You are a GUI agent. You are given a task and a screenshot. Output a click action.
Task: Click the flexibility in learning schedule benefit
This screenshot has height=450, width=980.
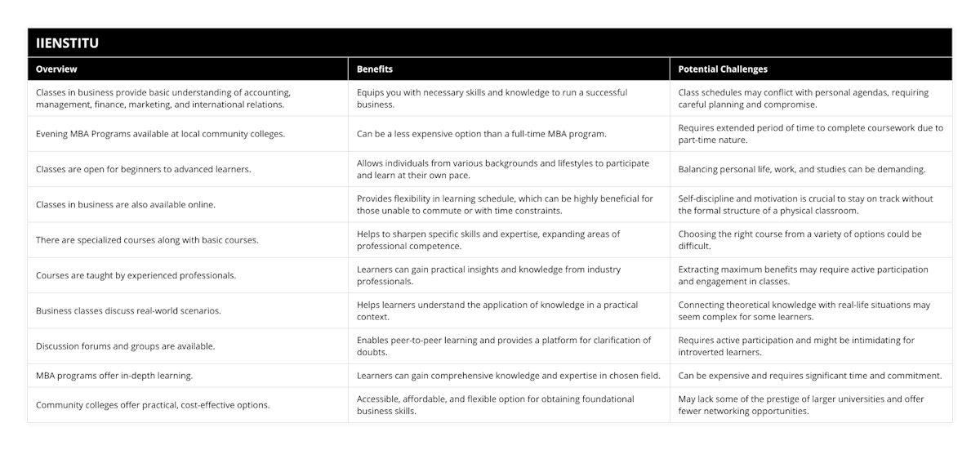pyautogui.click(x=509, y=205)
